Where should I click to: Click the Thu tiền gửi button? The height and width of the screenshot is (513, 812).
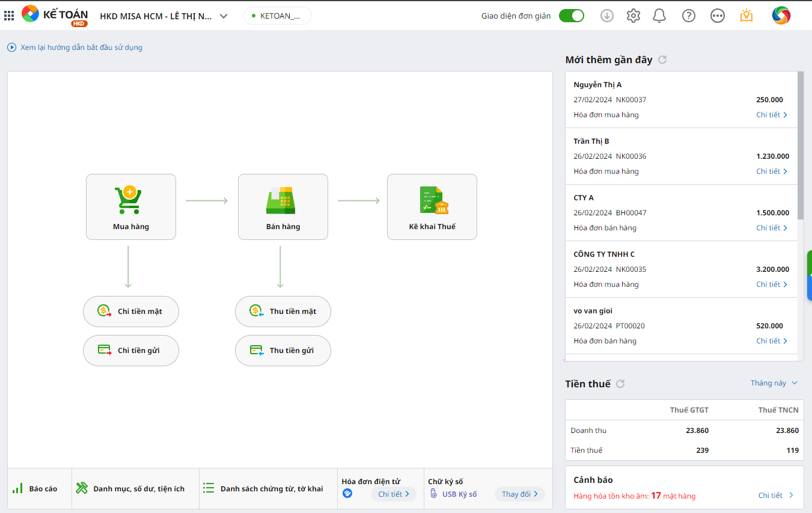[283, 351]
